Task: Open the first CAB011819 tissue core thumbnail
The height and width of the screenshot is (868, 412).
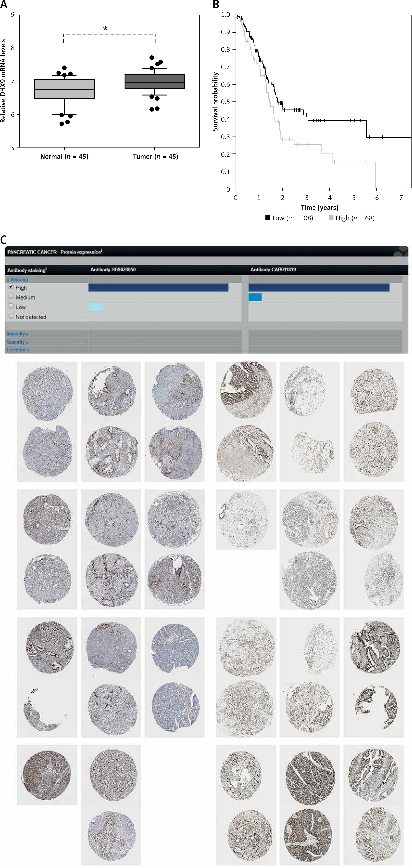Action: pos(246,390)
